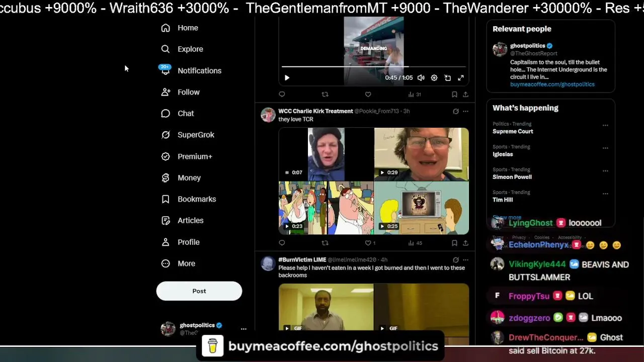Open the Explore search page

click(182, 49)
